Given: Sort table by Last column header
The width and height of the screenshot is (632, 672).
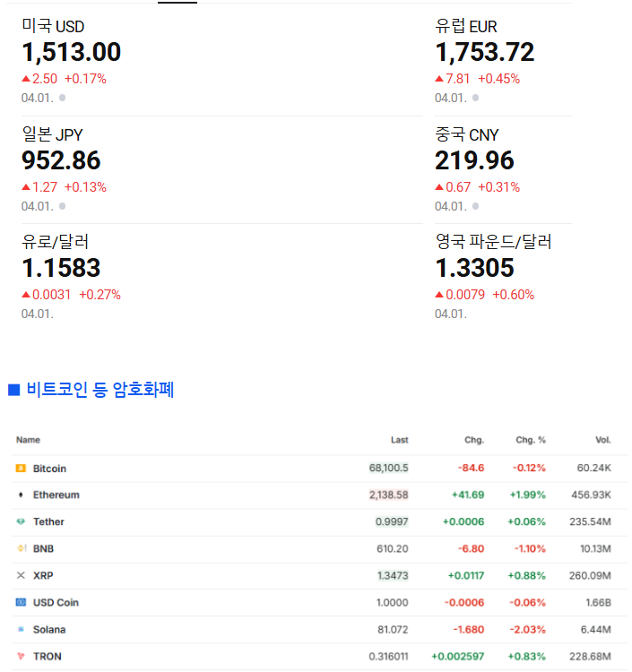Looking at the screenshot, I should pyautogui.click(x=399, y=440).
